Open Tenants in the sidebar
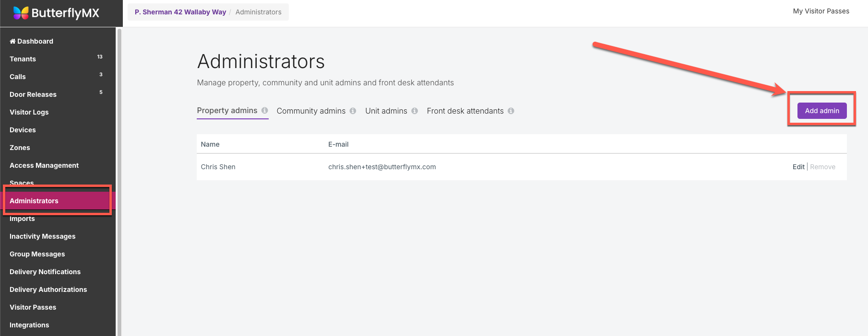 tap(23, 59)
